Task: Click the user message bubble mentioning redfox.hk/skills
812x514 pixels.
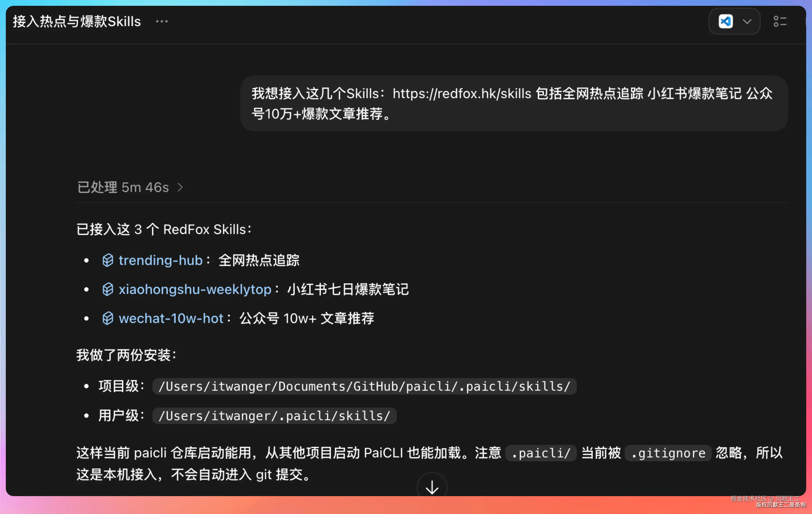Action: point(514,103)
